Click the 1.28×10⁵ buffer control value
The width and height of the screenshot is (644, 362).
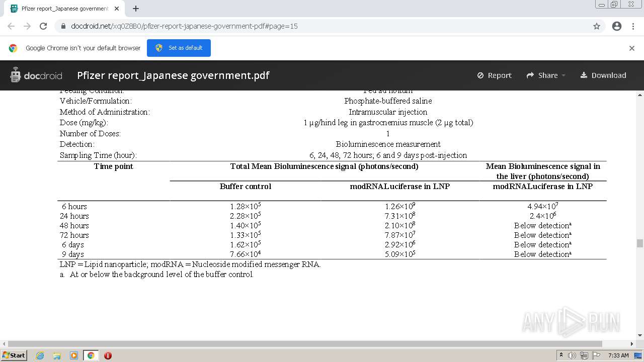246,206
